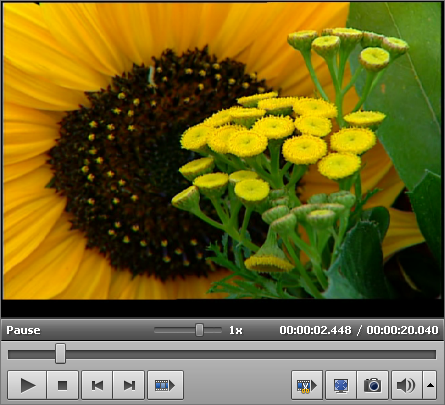Switch to the full screen preview icon
The image size is (445, 405).
(x=341, y=385)
